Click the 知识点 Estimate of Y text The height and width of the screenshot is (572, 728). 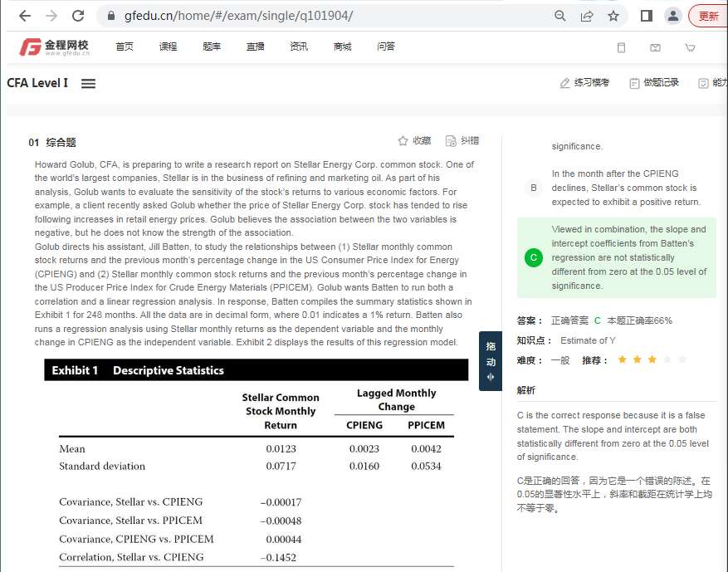pos(588,340)
